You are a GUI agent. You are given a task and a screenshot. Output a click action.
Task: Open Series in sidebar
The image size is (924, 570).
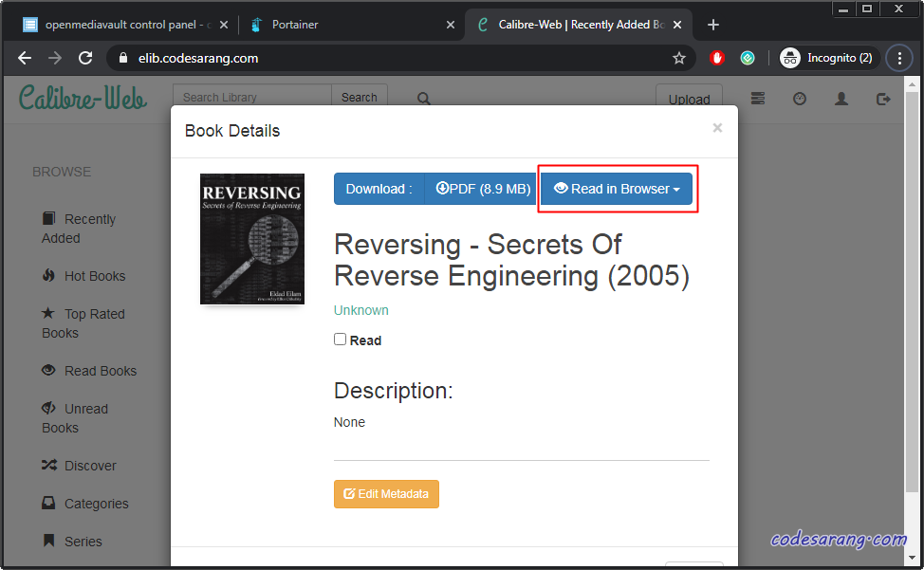72,542
